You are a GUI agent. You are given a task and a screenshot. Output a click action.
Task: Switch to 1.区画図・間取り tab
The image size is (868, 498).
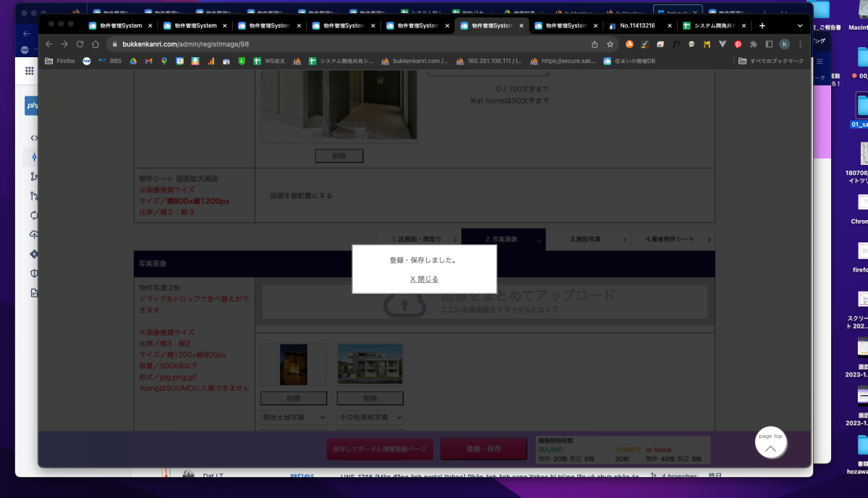pyautogui.click(x=419, y=239)
